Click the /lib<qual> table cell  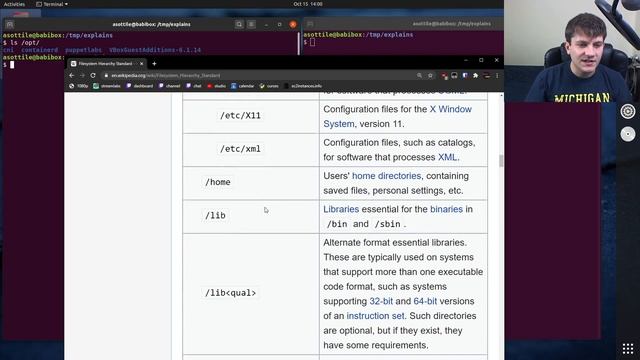click(x=251, y=293)
